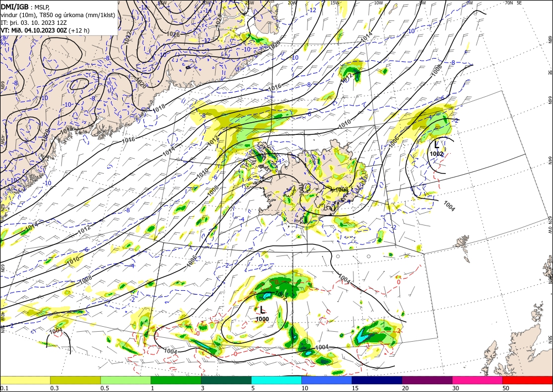Click the '10W' longitude label at the top
This screenshot has width=553, height=392.
coord(378,3)
